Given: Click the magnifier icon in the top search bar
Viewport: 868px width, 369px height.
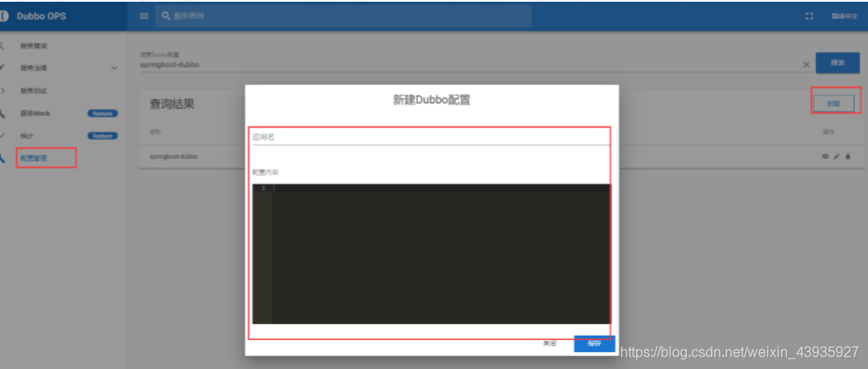Looking at the screenshot, I should 165,16.
